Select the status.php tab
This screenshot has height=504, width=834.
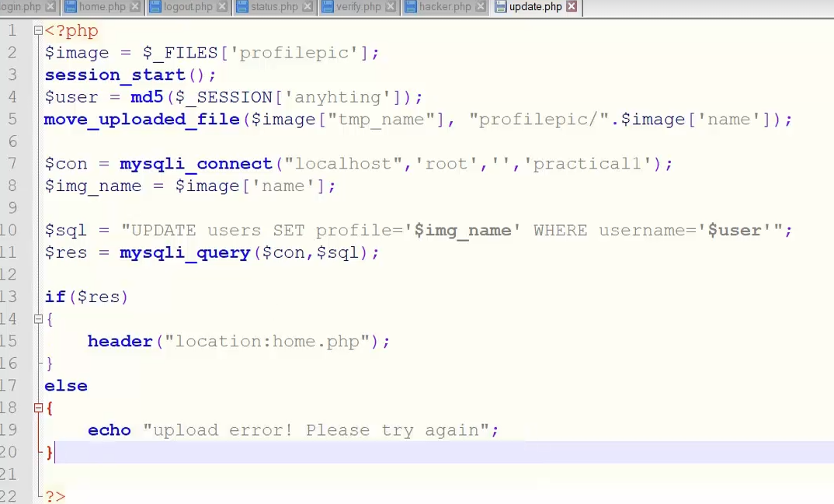(274, 7)
